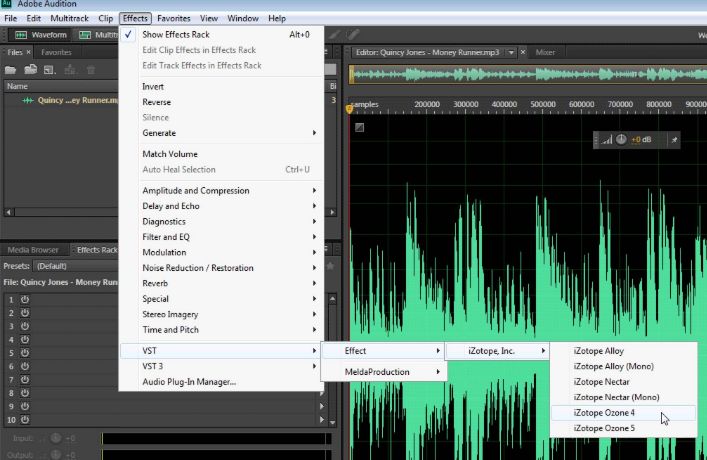The image size is (707, 460).
Task: Click the Adobe Audition app icon in title bar
Action: (x=6, y=4)
